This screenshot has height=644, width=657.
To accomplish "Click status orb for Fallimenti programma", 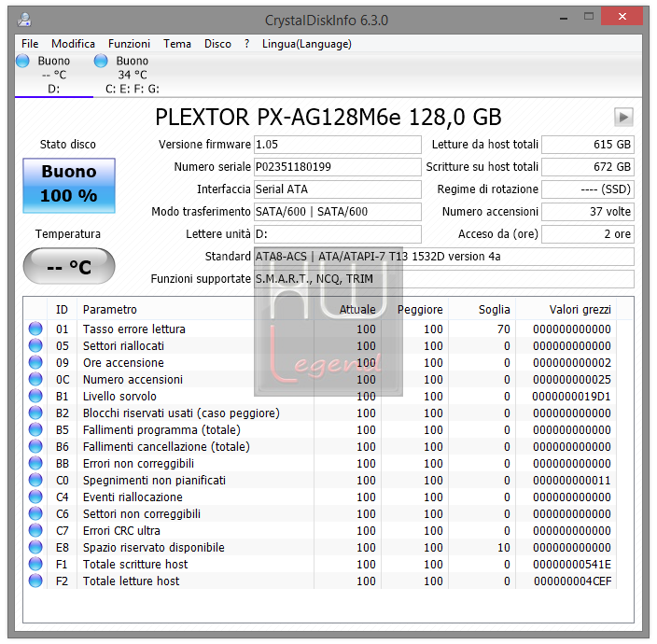I will (x=35, y=429).
